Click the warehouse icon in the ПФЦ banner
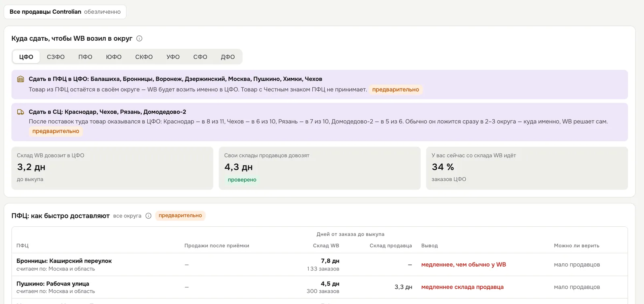This screenshot has height=304, width=644. coord(21,79)
